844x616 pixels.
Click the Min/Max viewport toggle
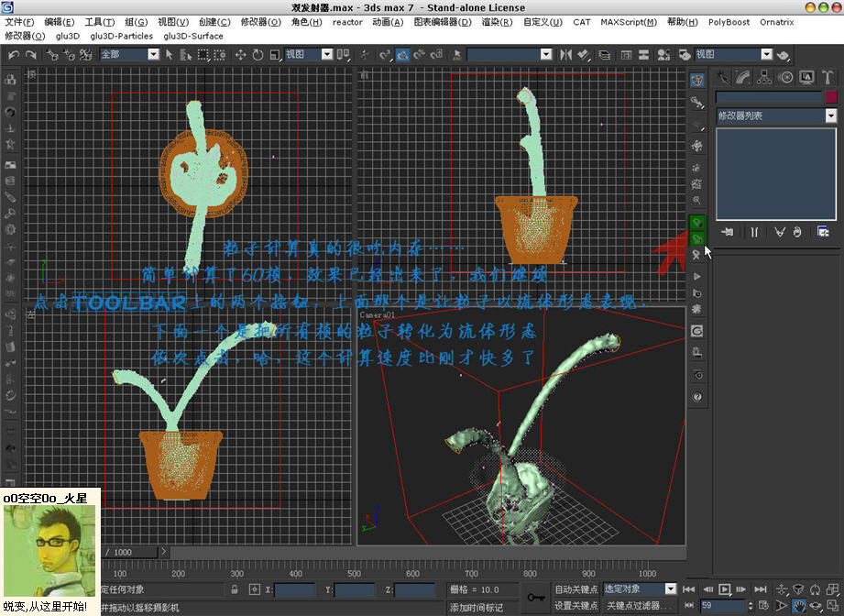pyautogui.click(x=834, y=606)
